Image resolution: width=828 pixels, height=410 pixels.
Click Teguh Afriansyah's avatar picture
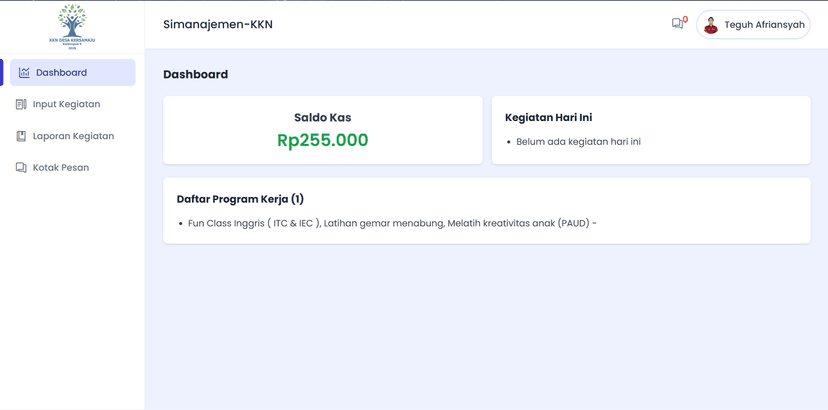click(x=711, y=25)
